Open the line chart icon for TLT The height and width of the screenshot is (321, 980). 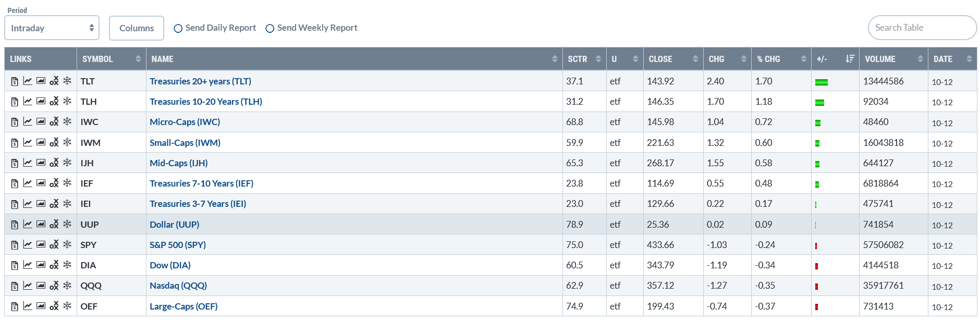pos(28,81)
